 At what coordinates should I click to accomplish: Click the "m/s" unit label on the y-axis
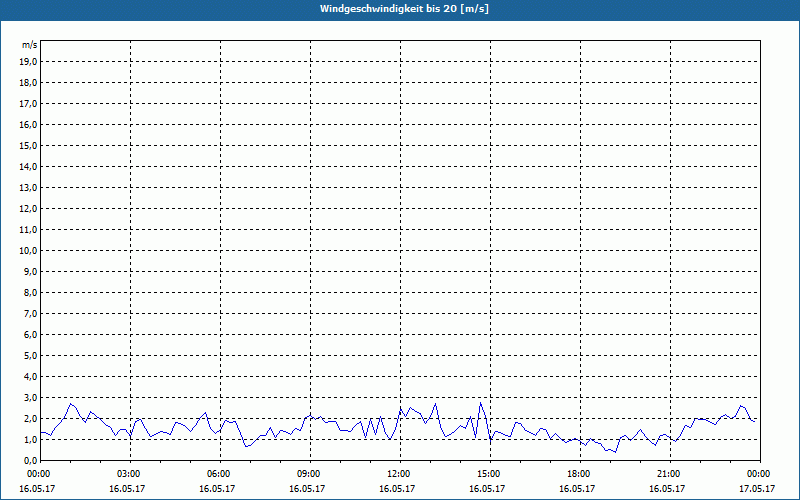pos(30,45)
